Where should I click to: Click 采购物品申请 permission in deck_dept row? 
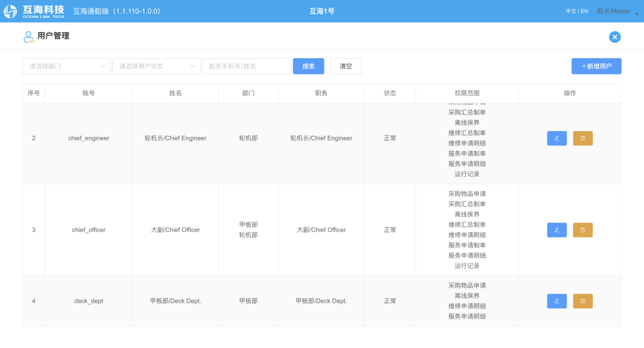467,285
